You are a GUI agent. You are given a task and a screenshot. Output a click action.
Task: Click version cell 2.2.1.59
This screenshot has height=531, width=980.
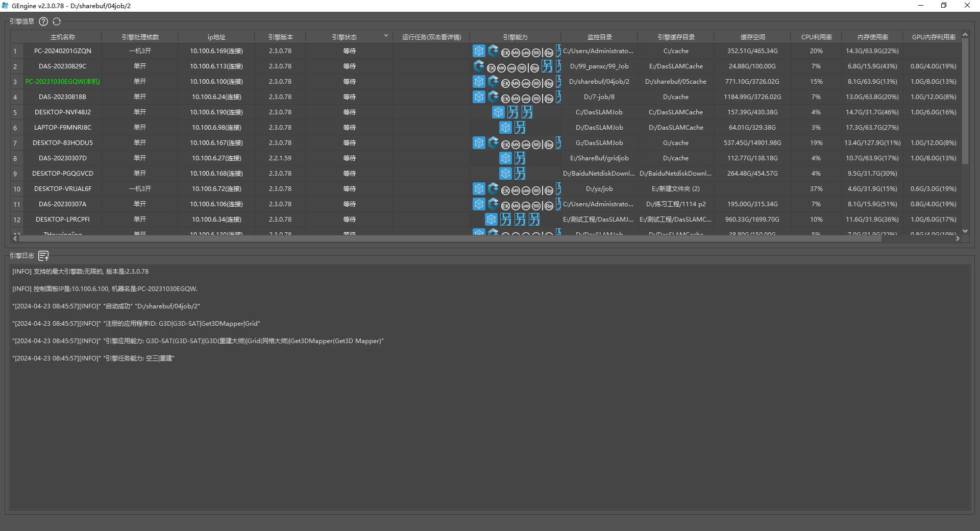point(280,158)
